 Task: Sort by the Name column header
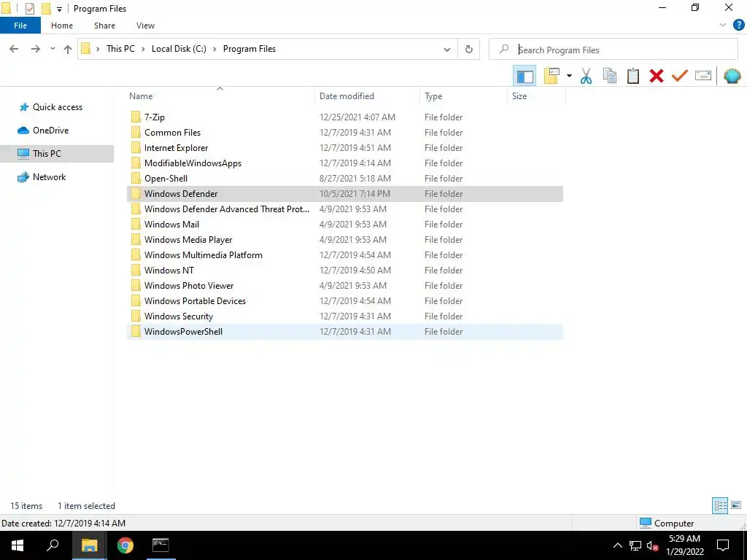pos(220,96)
